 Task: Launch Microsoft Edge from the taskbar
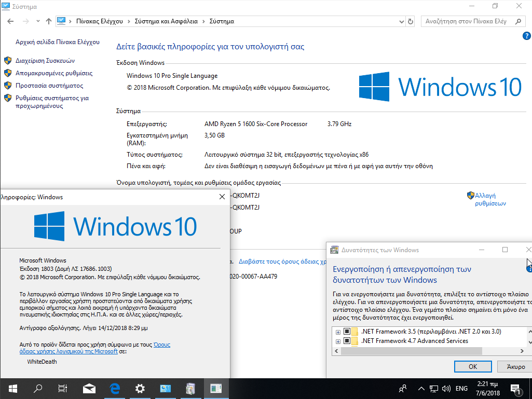coord(115,389)
